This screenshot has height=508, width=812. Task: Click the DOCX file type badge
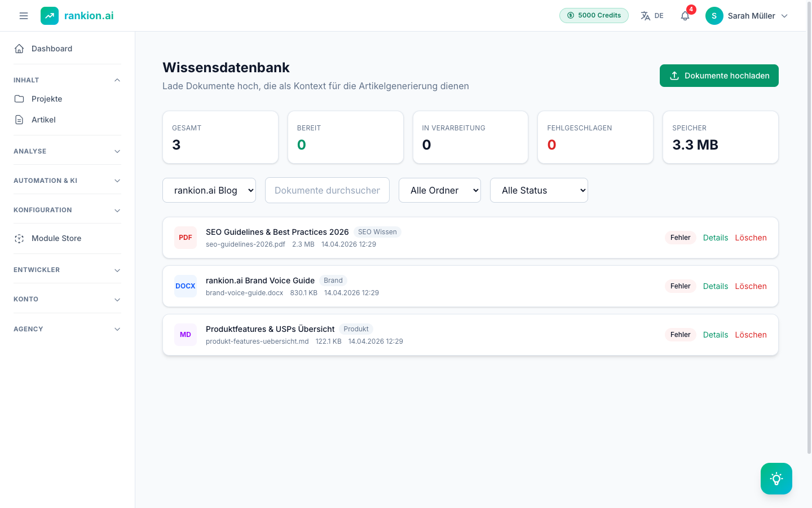[186, 286]
